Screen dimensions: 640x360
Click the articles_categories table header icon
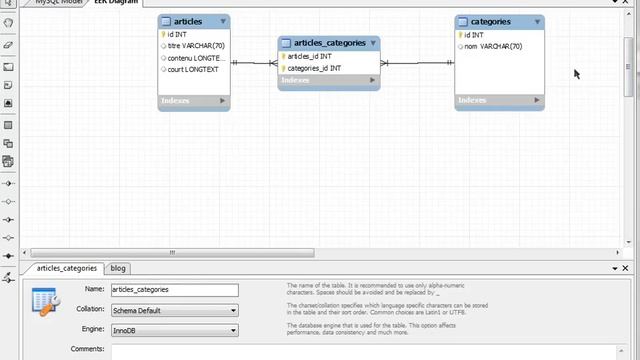click(286, 43)
